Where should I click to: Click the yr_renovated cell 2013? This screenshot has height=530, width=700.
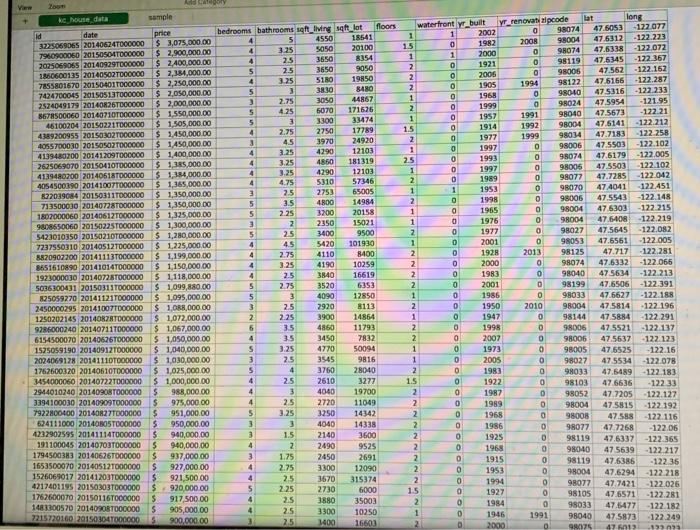pos(521,252)
